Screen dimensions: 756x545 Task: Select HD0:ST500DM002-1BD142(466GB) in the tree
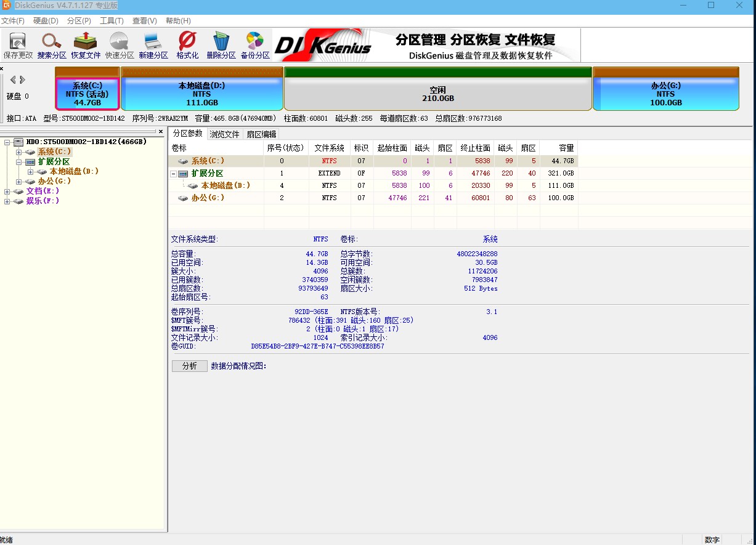point(86,142)
